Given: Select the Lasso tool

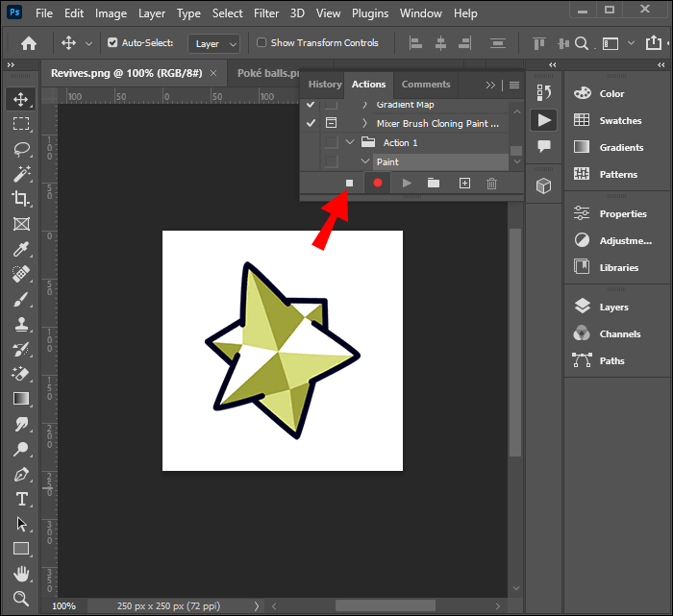Looking at the screenshot, I should click(21, 149).
